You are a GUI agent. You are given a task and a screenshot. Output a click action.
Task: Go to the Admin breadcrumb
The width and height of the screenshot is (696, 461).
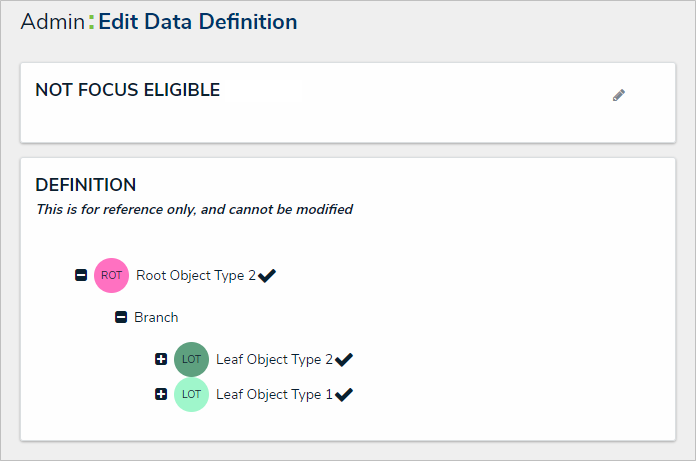[52, 22]
